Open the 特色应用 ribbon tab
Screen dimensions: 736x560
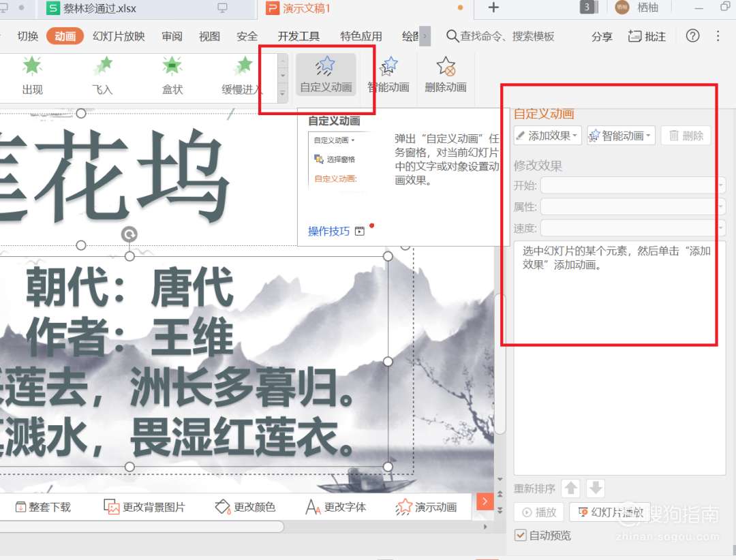tap(361, 36)
